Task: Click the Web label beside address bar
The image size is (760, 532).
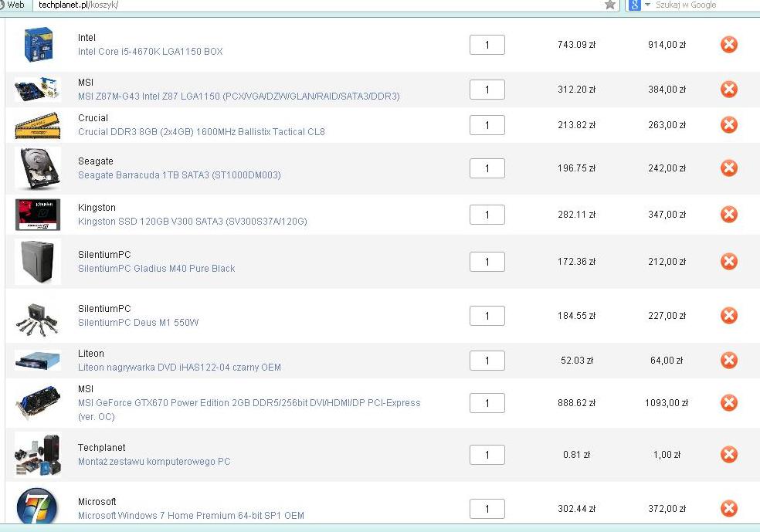Action: pos(15,5)
